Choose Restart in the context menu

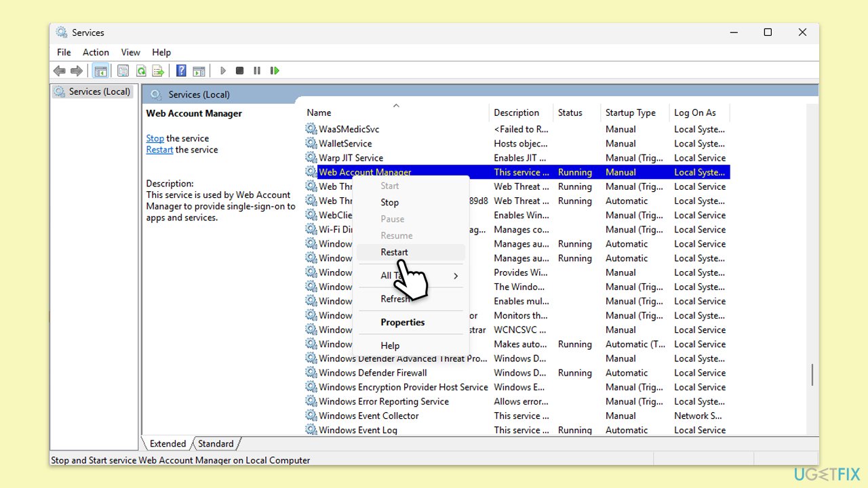(x=411, y=252)
